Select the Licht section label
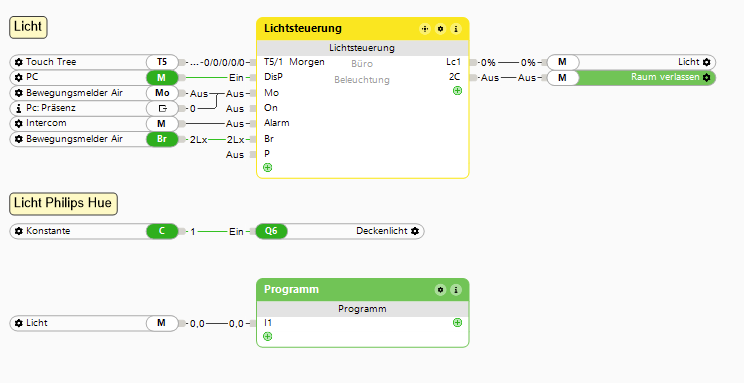 pyautogui.click(x=28, y=27)
